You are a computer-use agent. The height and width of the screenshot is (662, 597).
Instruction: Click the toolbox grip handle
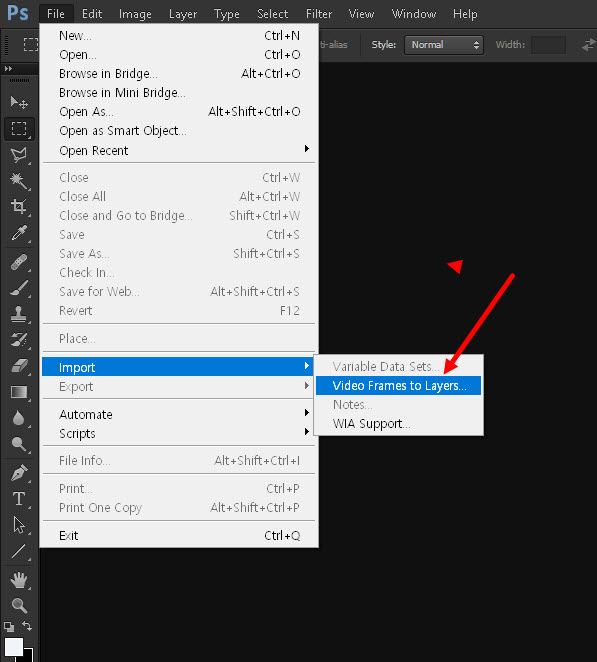(19, 80)
